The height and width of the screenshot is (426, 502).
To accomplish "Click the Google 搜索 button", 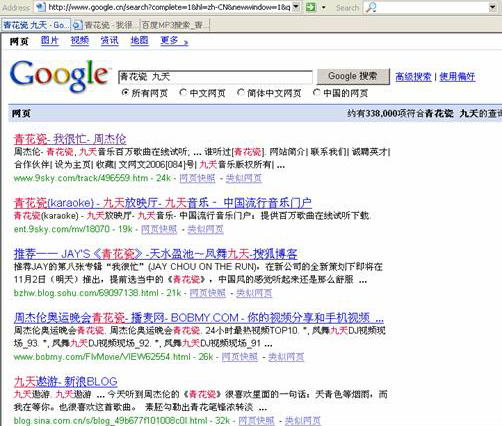I will [x=353, y=76].
